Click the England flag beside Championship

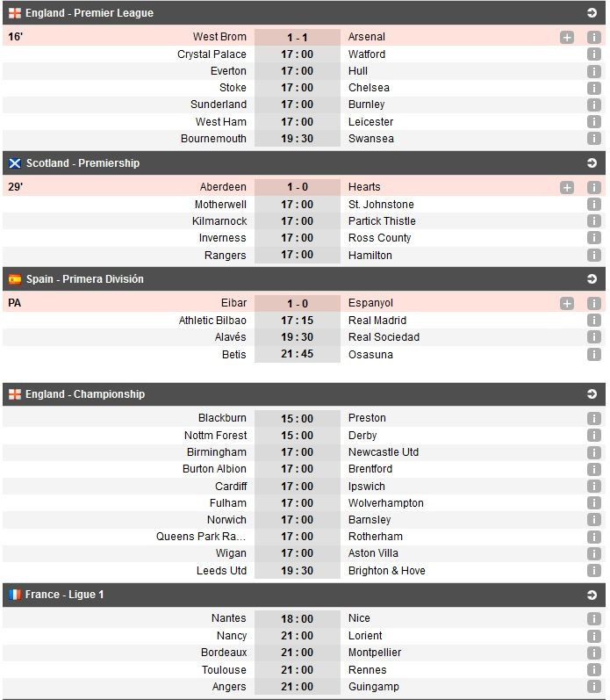(15, 394)
